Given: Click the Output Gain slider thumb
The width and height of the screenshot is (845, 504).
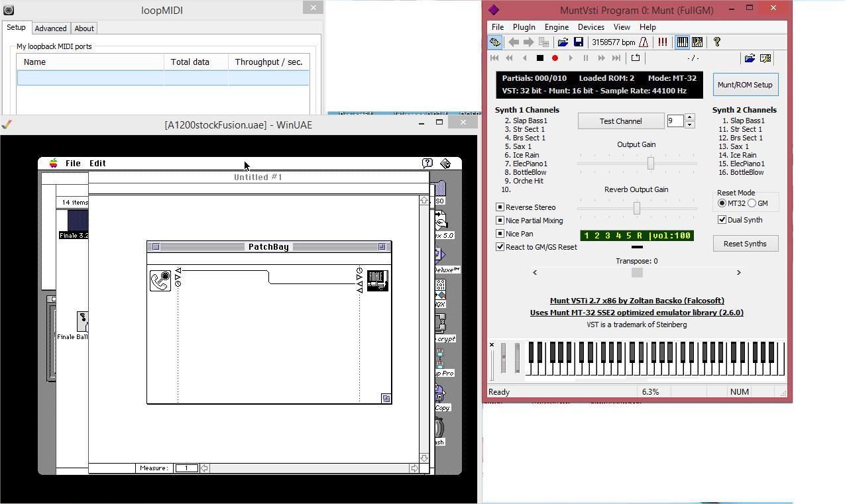Looking at the screenshot, I should pyautogui.click(x=650, y=163).
